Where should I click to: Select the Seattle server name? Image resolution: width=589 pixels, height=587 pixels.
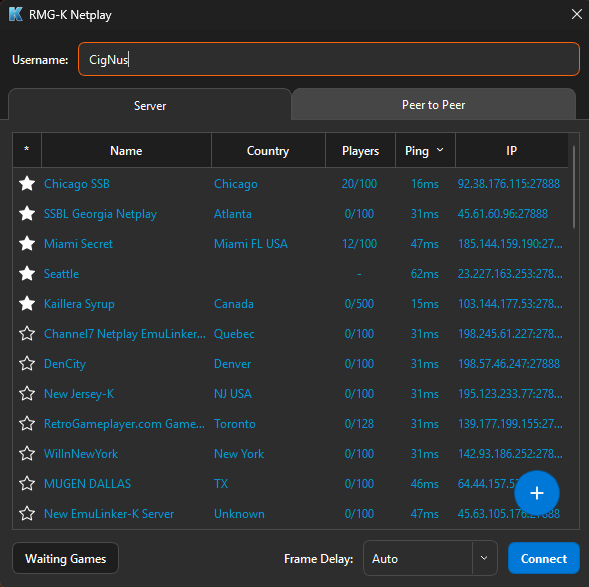(x=61, y=274)
